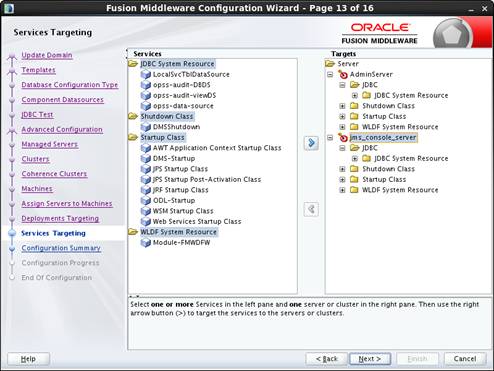Click the left arrow untarget button

tap(311, 209)
